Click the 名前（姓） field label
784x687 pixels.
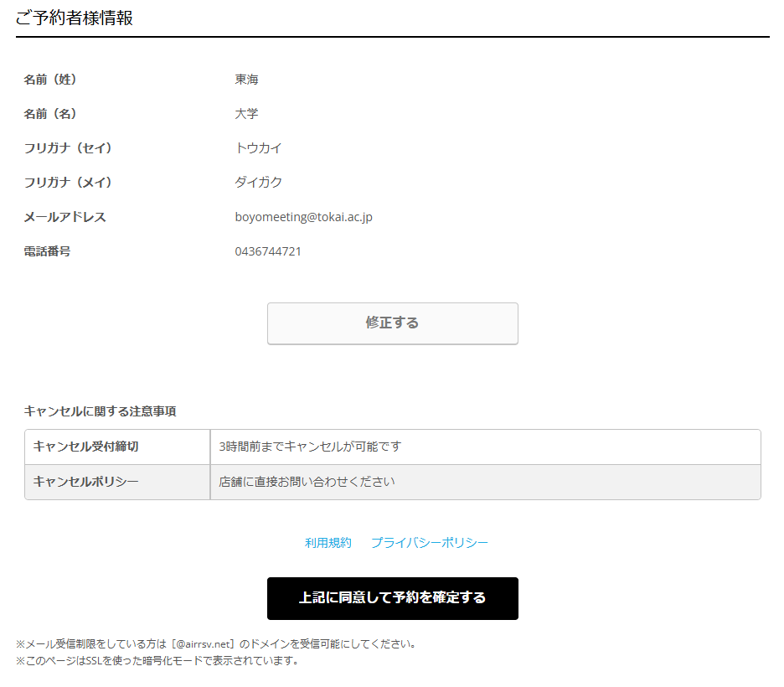click(x=50, y=80)
